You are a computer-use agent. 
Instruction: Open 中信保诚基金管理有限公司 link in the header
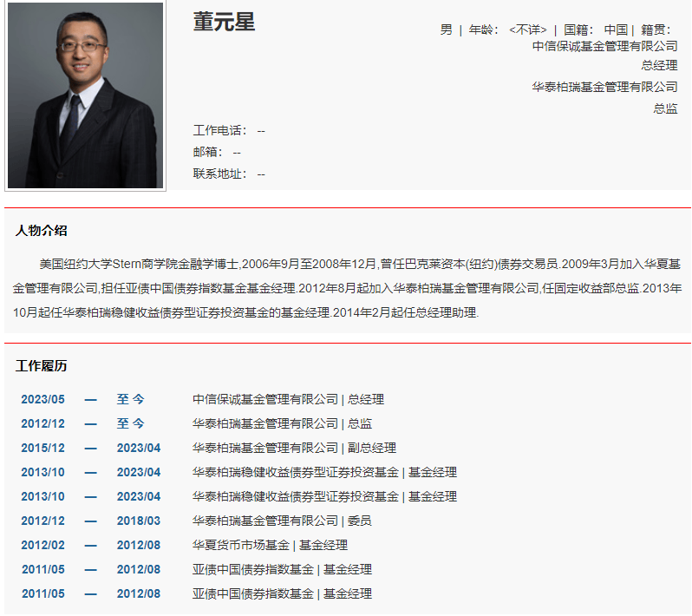(x=604, y=46)
